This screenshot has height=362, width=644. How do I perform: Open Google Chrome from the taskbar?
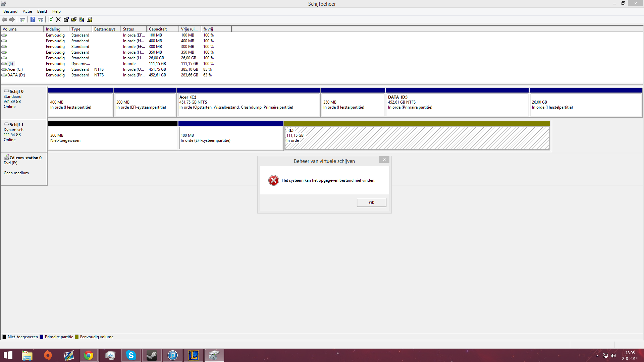tap(89, 355)
